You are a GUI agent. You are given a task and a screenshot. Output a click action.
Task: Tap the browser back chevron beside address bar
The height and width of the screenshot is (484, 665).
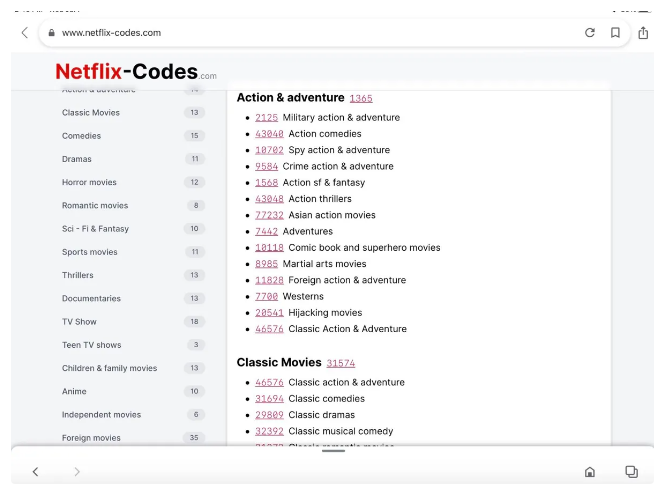point(25,33)
